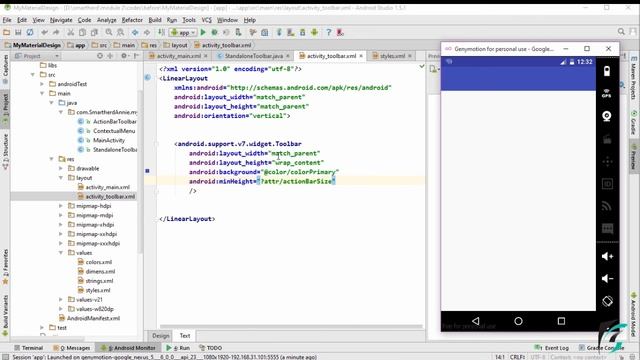Click the Redo toolbar arrow

[x=56, y=32]
